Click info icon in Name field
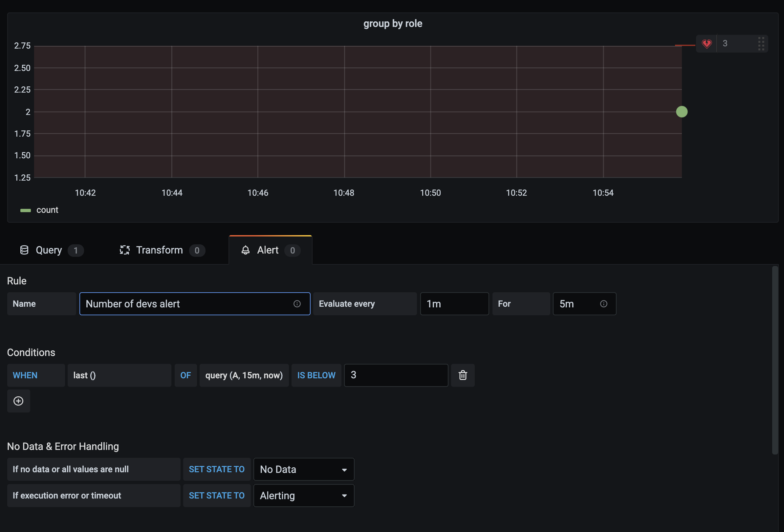This screenshot has width=784, height=532. 297,304
